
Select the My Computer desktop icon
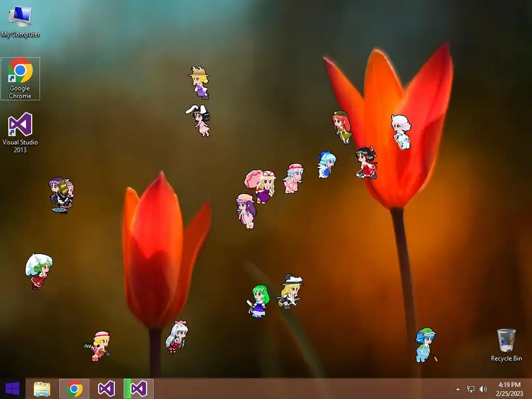click(20, 21)
